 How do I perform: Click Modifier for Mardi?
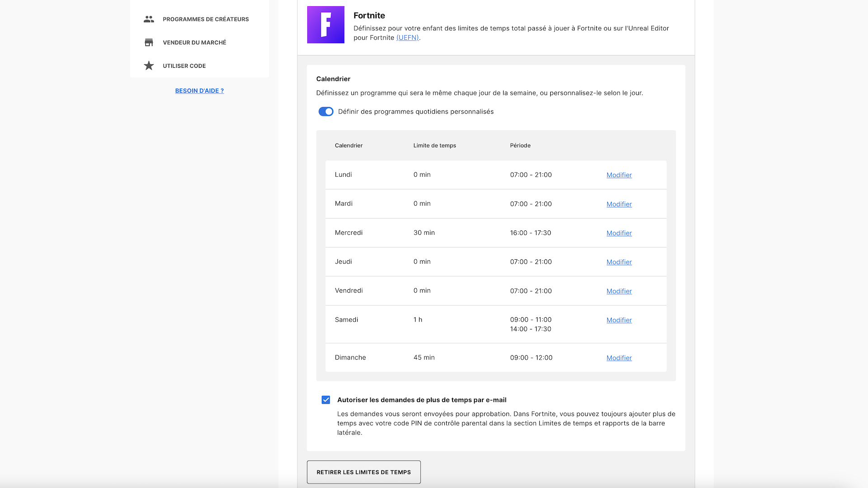(619, 204)
